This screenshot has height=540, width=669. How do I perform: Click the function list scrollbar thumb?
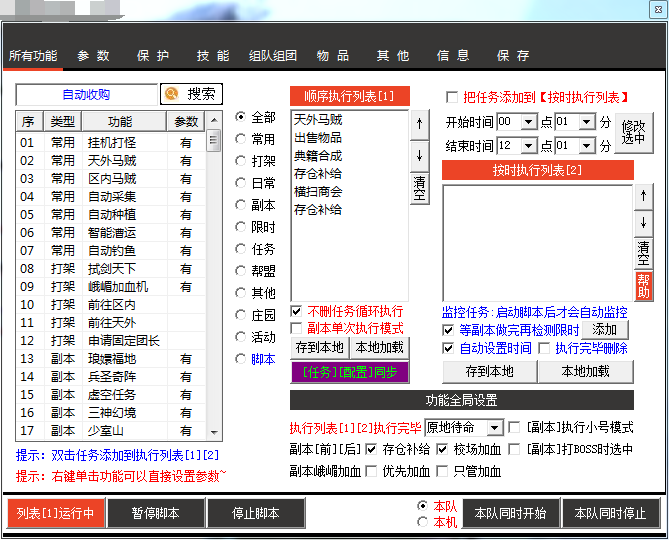pos(214,140)
